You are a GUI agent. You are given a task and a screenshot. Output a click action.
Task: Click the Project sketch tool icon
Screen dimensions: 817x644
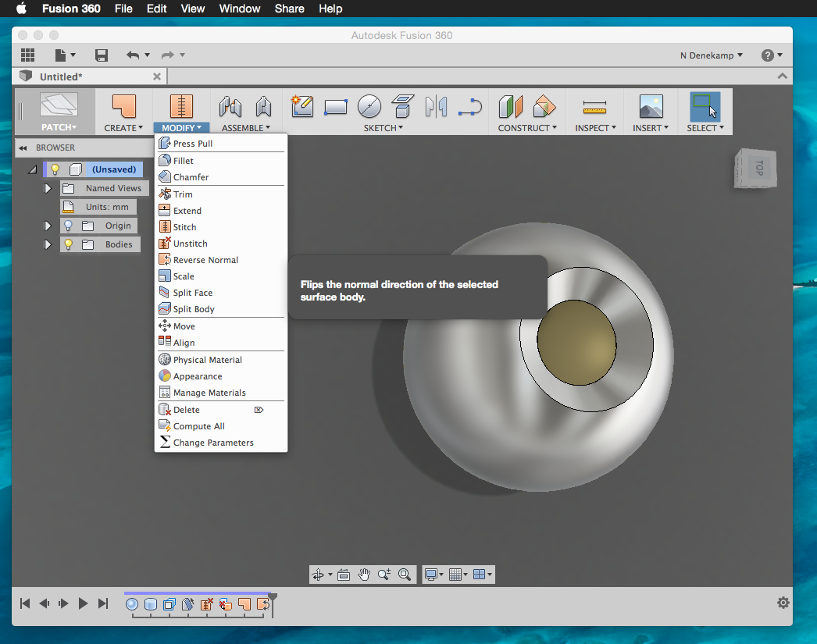tap(402, 106)
